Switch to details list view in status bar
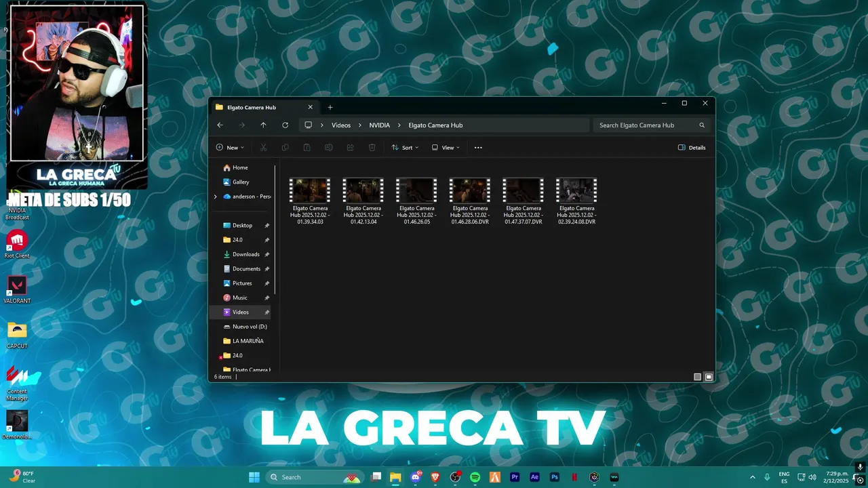This screenshot has height=488, width=868. tap(697, 377)
